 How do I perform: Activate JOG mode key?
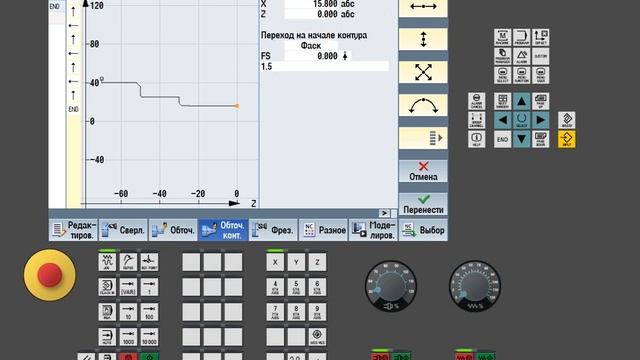(x=107, y=262)
